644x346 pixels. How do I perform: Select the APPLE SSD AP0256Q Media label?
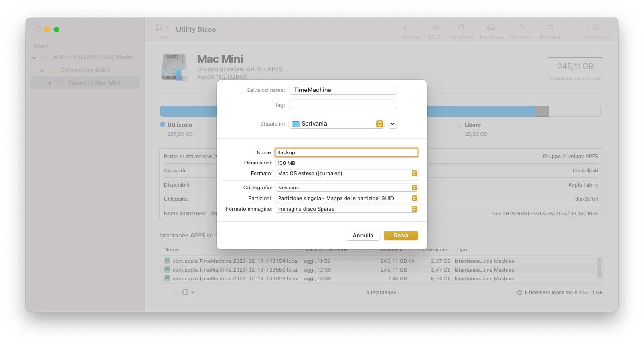[x=93, y=57]
